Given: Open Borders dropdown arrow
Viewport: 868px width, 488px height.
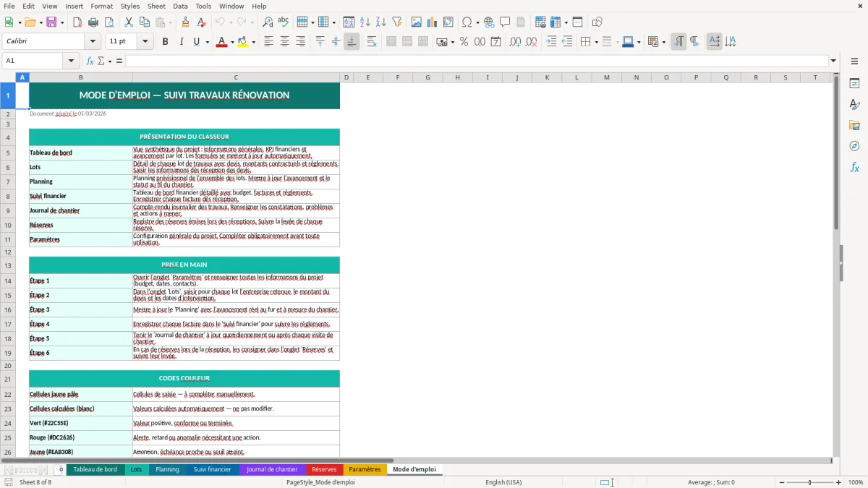Looking at the screenshot, I should [596, 42].
